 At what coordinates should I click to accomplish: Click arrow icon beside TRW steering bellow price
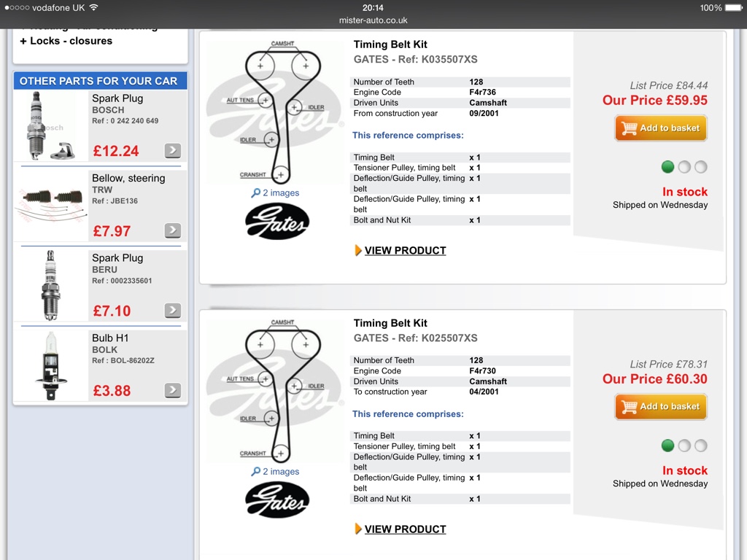(x=173, y=230)
